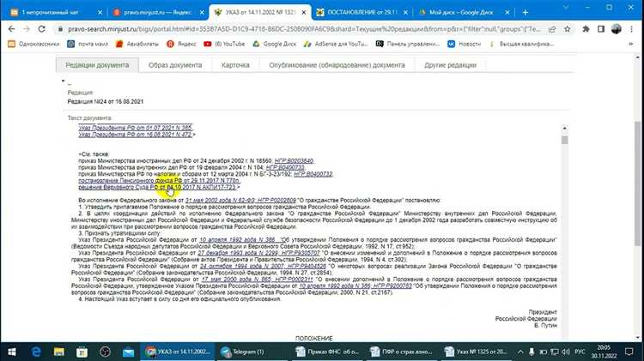Collapse the section triangle above 'Редакция'
This screenshot has height=361, width=644.
(x=64, y=81)
